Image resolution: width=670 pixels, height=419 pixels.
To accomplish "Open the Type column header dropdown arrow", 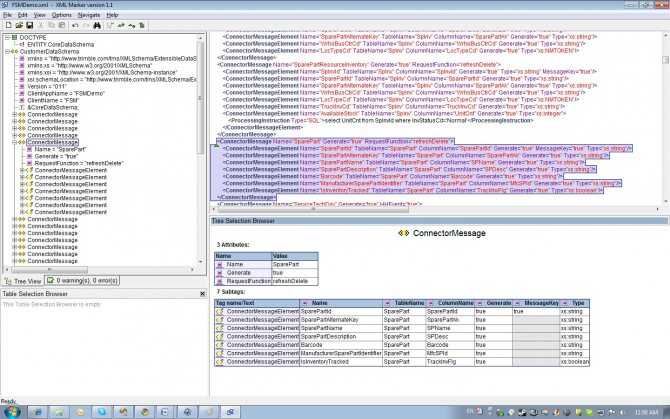I will coord(564,303).
